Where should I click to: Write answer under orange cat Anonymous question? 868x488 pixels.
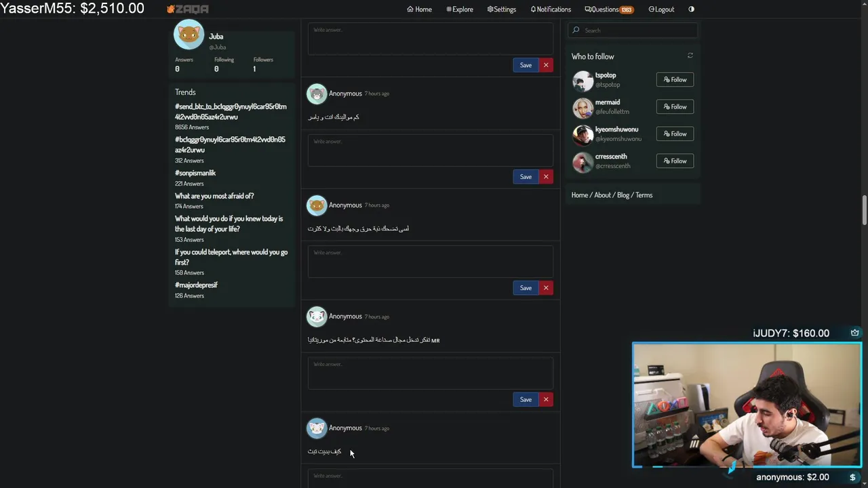click(x=431, y=262)
